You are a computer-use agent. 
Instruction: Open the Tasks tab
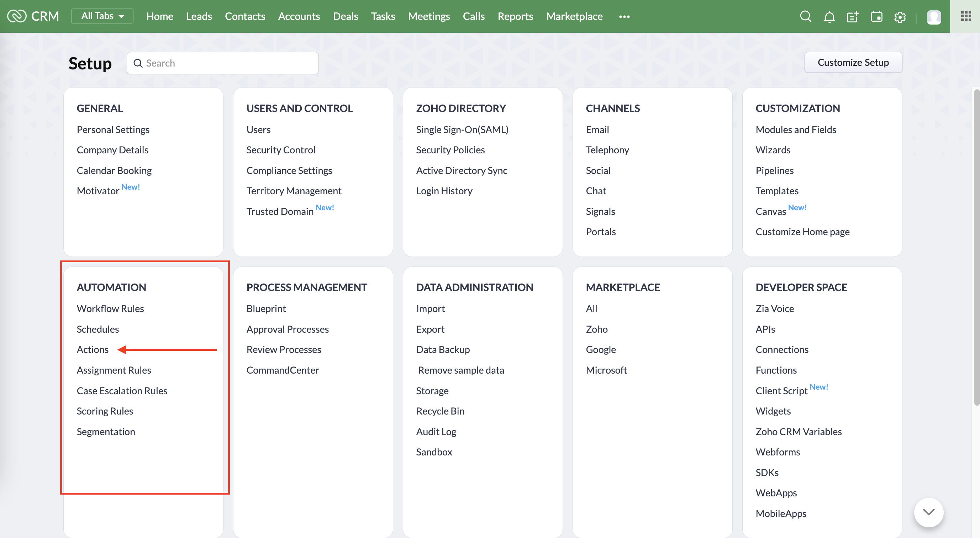(x=383, y=16)
